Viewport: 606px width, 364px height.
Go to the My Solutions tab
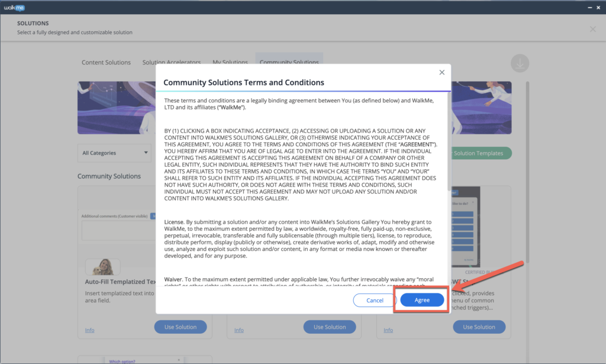tap(230, 62)
